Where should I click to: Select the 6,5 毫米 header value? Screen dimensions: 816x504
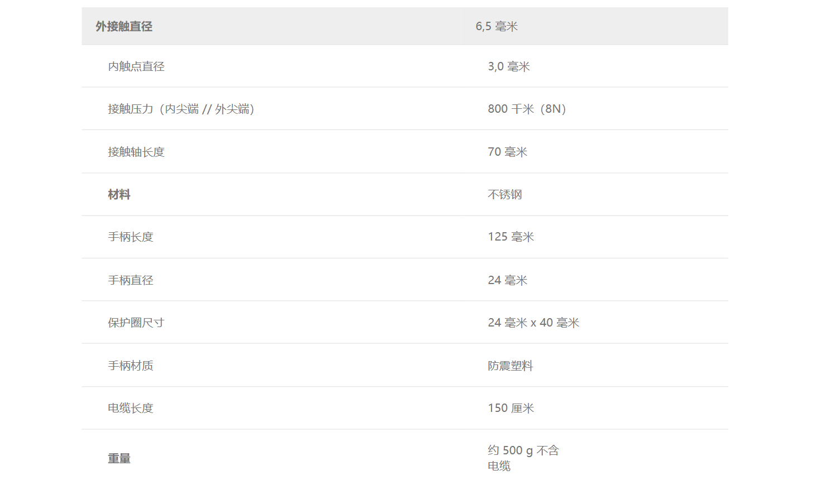[x=497, y=26]
